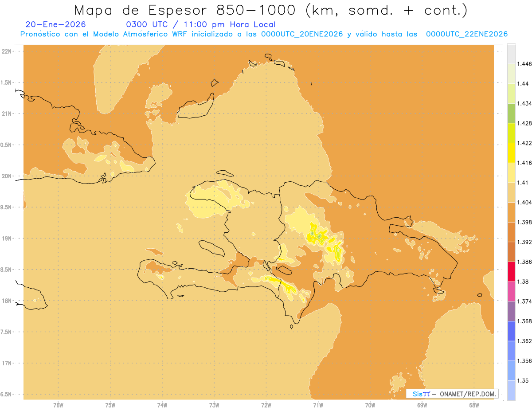Select the '1.398' colorbar value
The image size is (532, 411).
(x=524, y=223)
